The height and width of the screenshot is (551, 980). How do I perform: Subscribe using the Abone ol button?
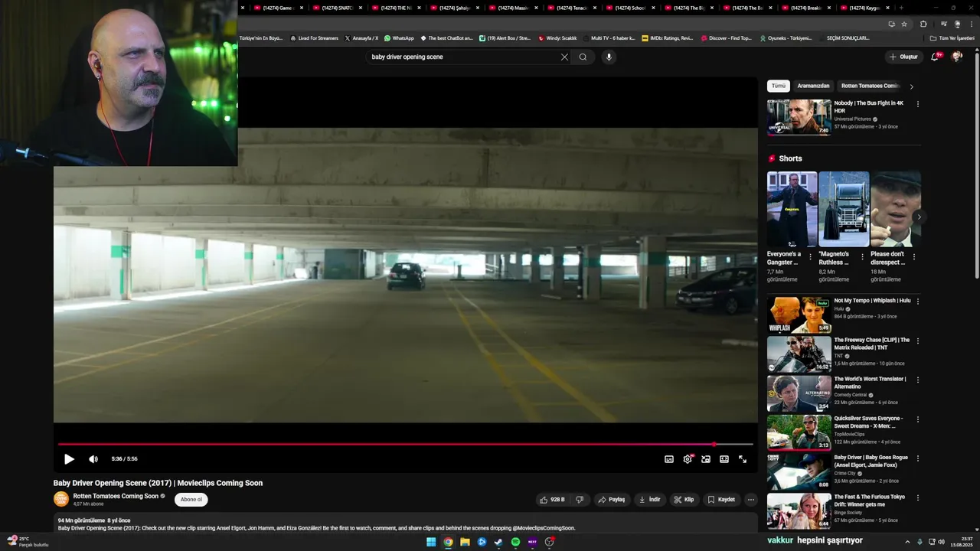tap(191, 500)
